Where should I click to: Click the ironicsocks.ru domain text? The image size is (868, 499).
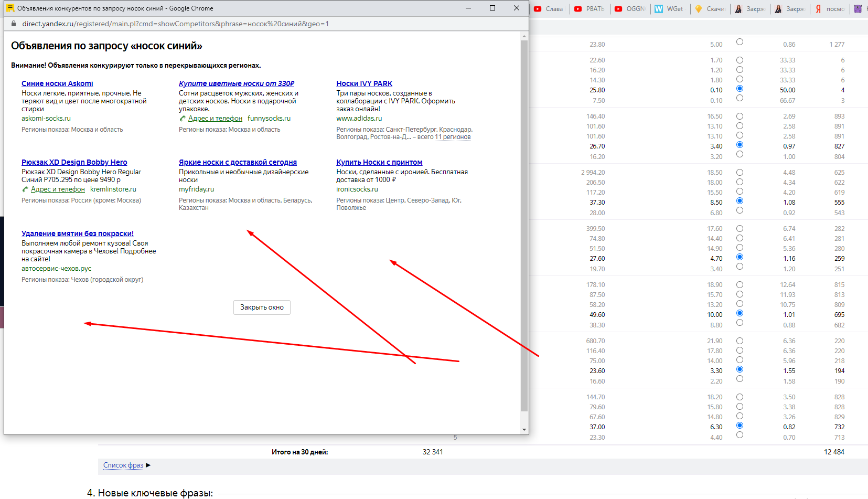[357, 189]
